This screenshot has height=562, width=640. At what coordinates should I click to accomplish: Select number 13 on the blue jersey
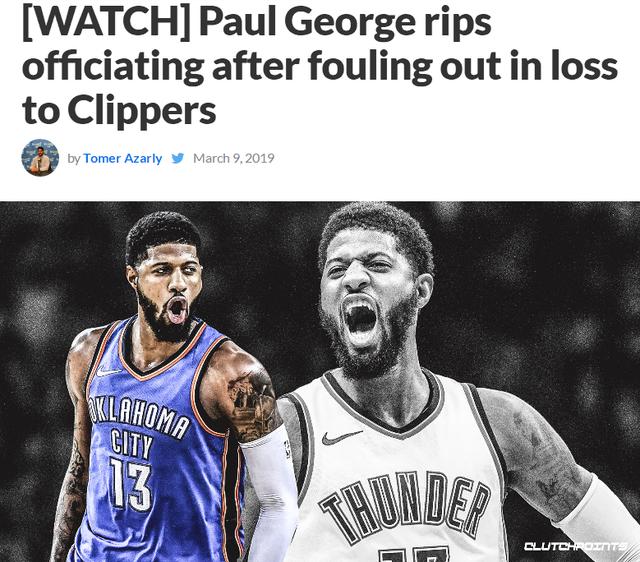click(x=131, y=484)
